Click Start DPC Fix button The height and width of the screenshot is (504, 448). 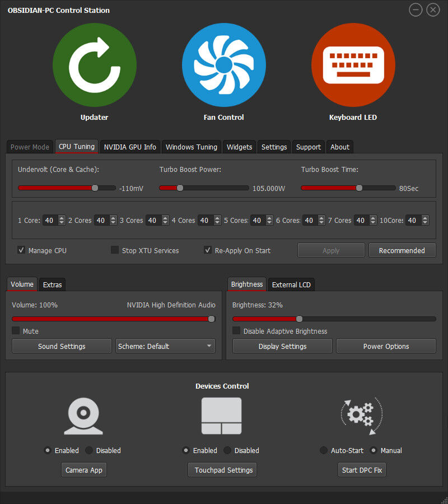tap(362, 470)
